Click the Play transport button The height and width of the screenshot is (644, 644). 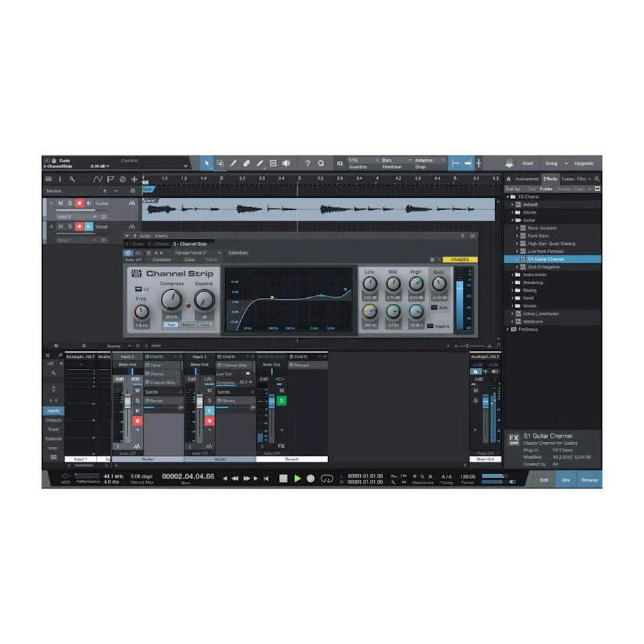coord(297,478)
